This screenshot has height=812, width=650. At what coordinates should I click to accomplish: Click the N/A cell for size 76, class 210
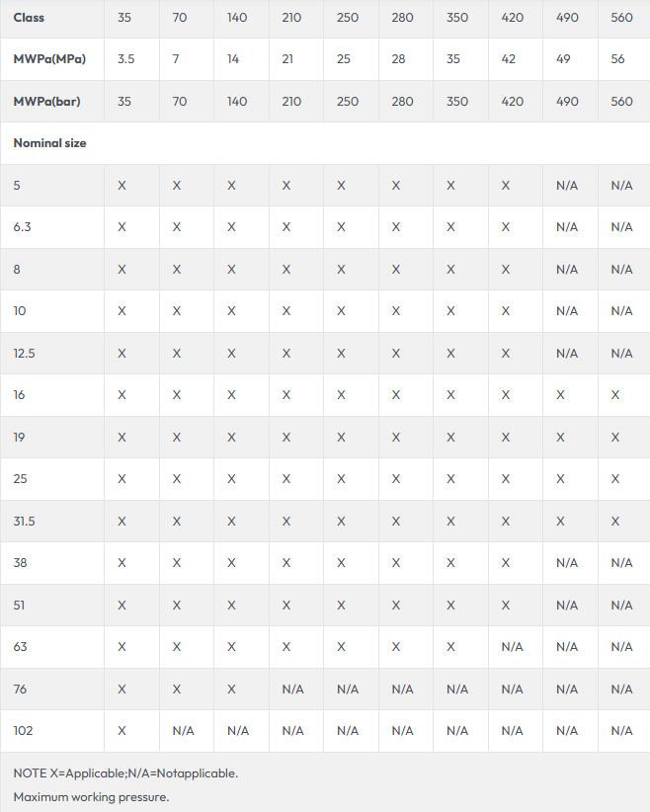point(292,690)
